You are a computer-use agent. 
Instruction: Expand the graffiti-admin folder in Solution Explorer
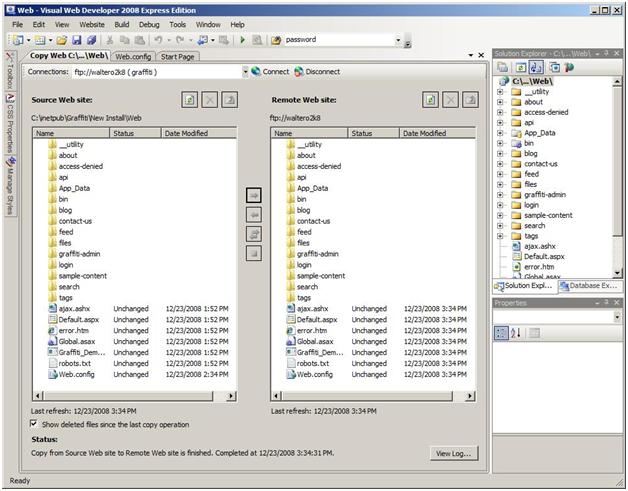(500, 195)
